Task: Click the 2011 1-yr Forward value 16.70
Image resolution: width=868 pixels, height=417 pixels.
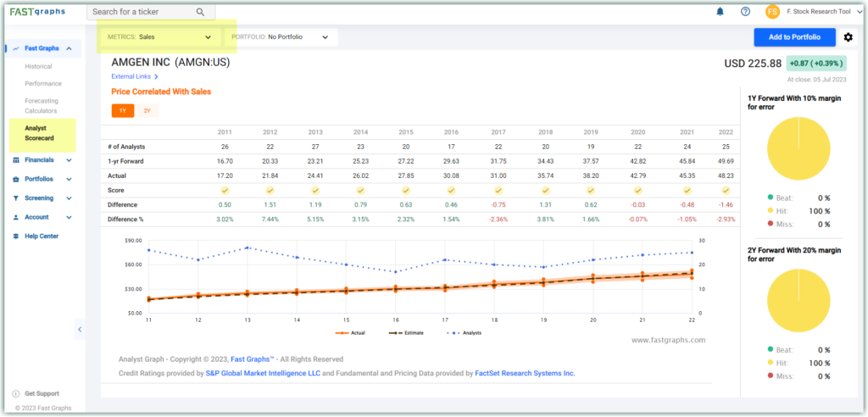Action: pyautogui.click(x=224, y=161)
